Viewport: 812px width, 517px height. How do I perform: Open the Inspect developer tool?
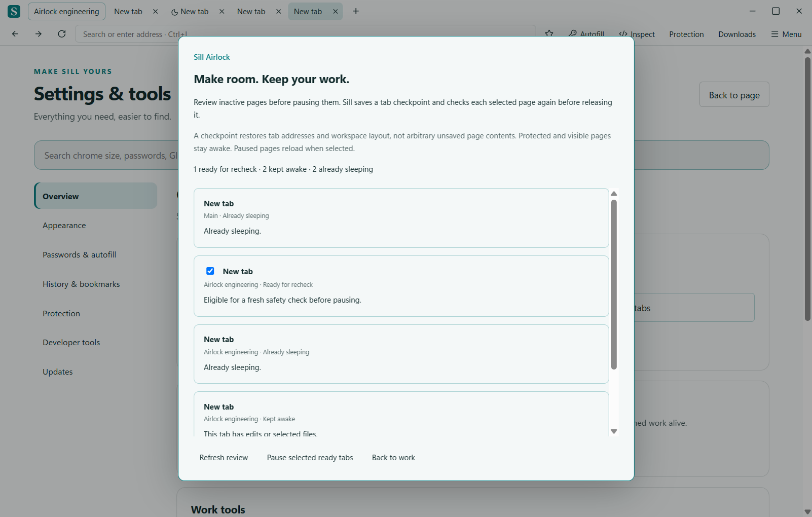(x=637, y=34)
